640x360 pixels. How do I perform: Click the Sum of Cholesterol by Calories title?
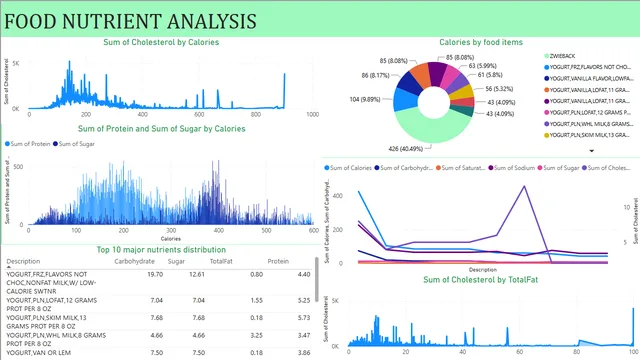coord(161,42)
